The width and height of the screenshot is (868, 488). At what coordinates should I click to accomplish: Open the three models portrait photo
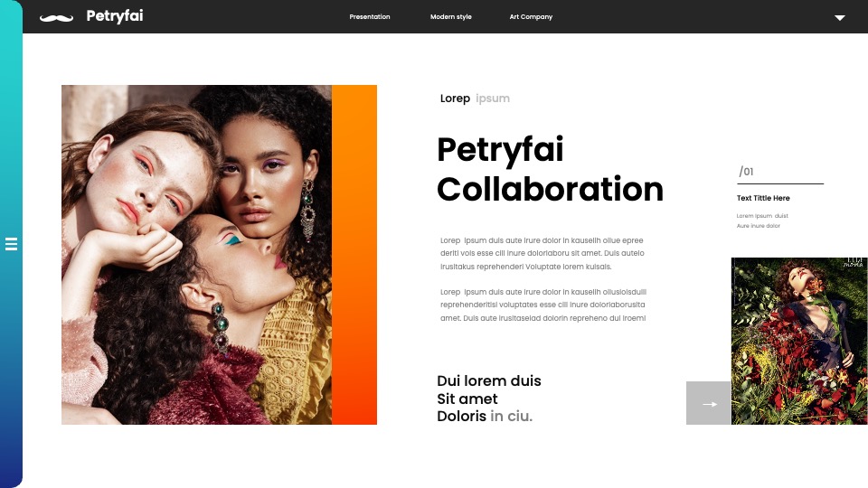tap(196, 255)
